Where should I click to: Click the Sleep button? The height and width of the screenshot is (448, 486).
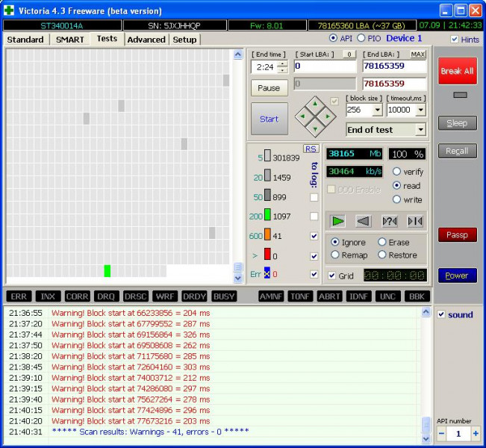point(457,123)
